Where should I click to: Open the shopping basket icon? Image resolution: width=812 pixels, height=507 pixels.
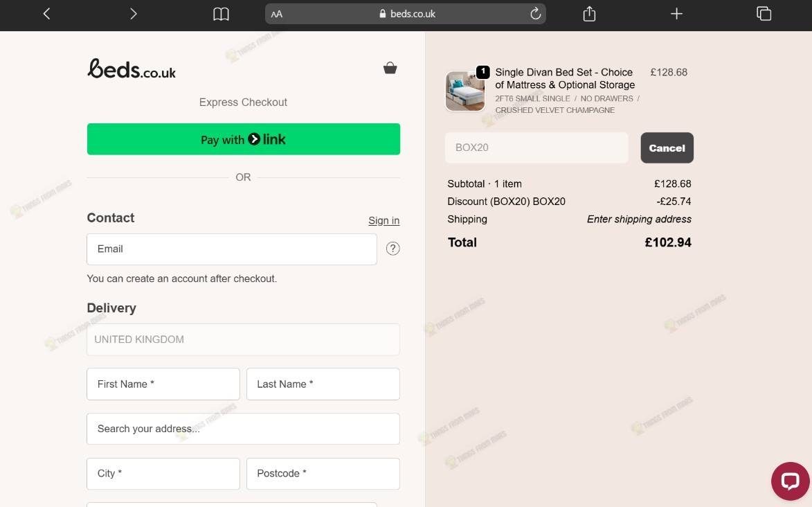pyautogui.click(x=390, y=68)
